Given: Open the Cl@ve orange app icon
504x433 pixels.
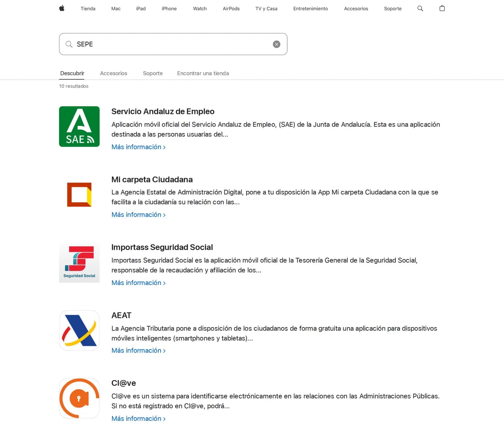Looking at the screenshot, I should point(79,398).
